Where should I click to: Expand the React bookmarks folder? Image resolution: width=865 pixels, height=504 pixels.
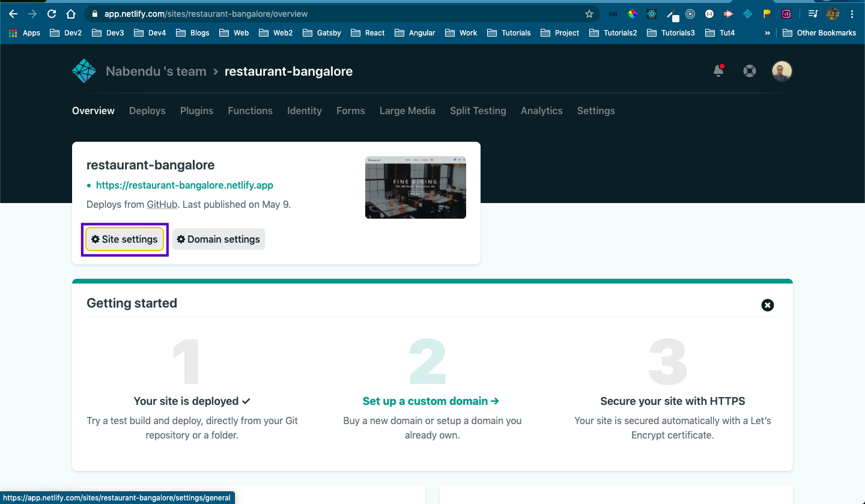tap(368, 33)
